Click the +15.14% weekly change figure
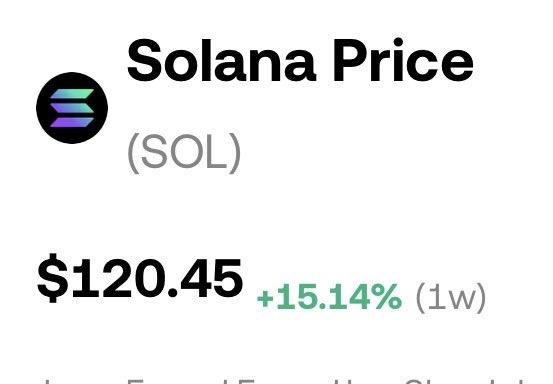The width and height of the screenshot is (553, 384). [x=330, y=297]
